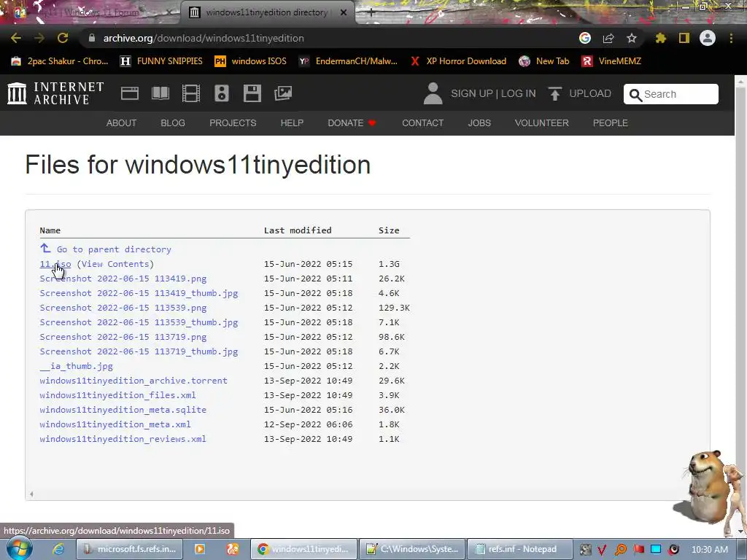The width and height of the screenshot is (747, 560).
Task: Open the PROJECTS menu item
Action: 233,122
